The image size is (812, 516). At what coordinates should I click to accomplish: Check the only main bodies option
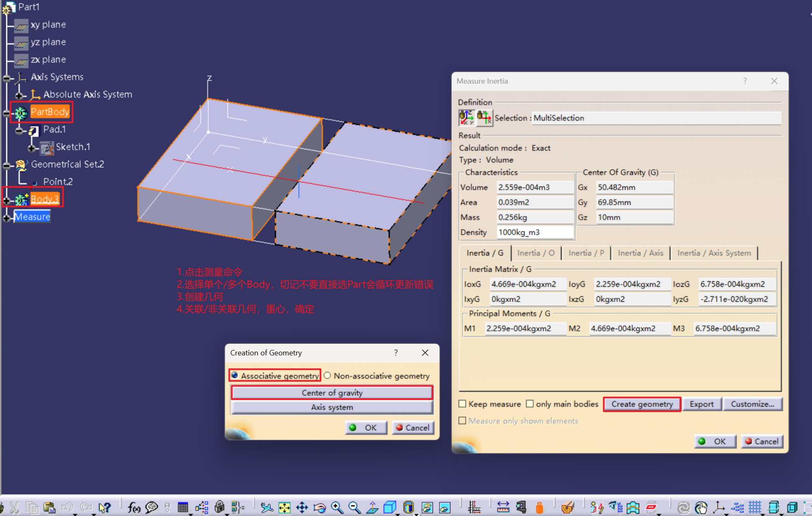click(x=530, y=404)
